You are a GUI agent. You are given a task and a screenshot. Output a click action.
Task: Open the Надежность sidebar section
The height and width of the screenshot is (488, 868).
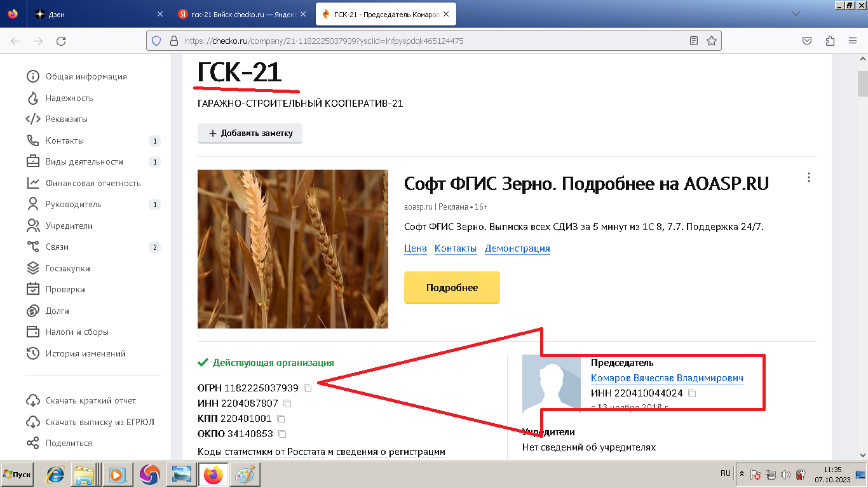(x=69, y=98)
